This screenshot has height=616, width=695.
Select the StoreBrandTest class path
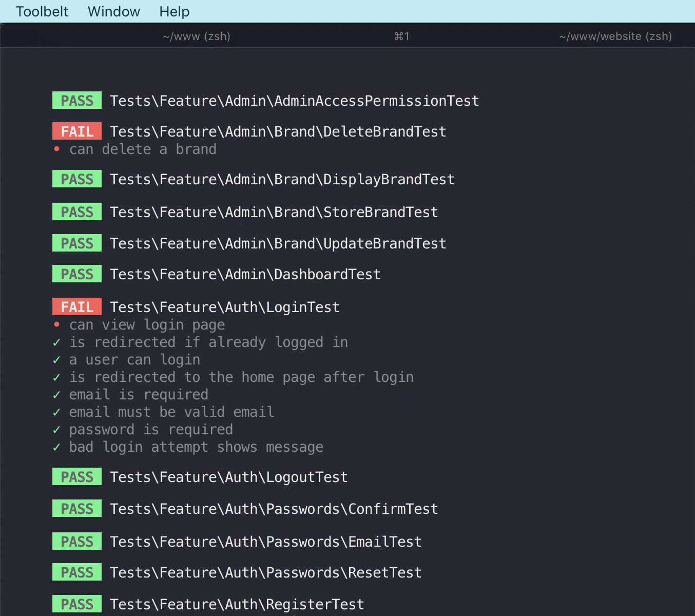[274, 212]
